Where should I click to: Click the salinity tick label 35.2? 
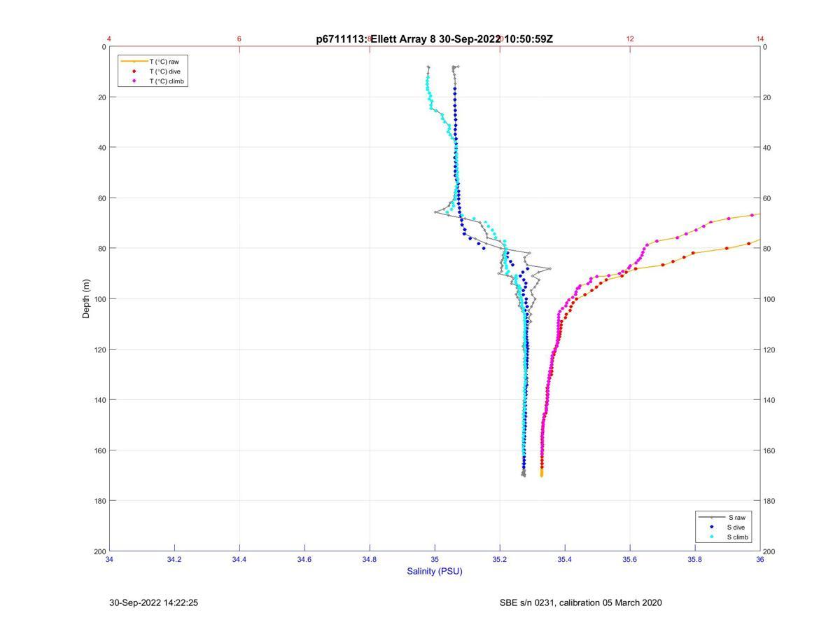point(500,559)
